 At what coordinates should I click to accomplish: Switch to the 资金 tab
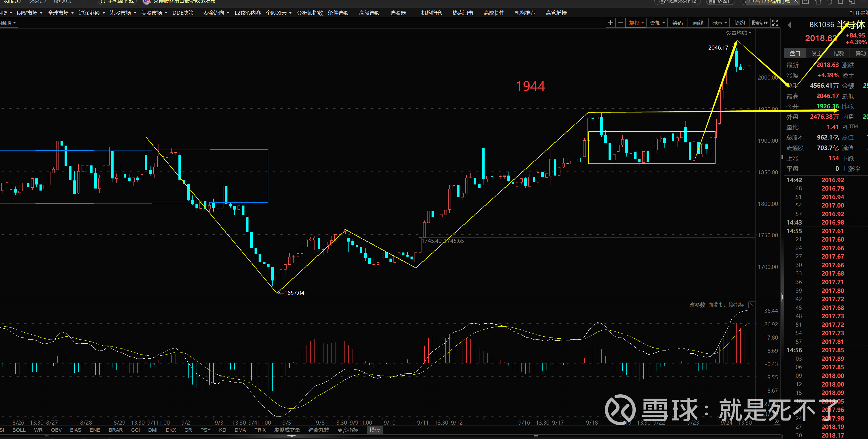[x=816, y=54]
